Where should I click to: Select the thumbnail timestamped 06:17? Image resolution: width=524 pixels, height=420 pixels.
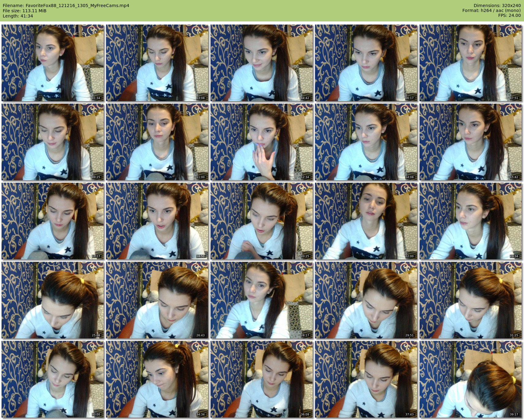[366, 63]
